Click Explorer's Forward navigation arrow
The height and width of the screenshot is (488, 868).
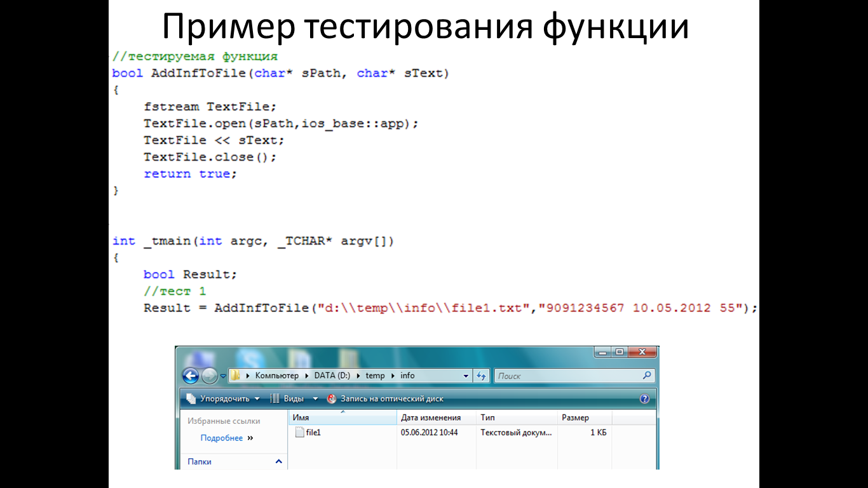(x=209, y=376)
